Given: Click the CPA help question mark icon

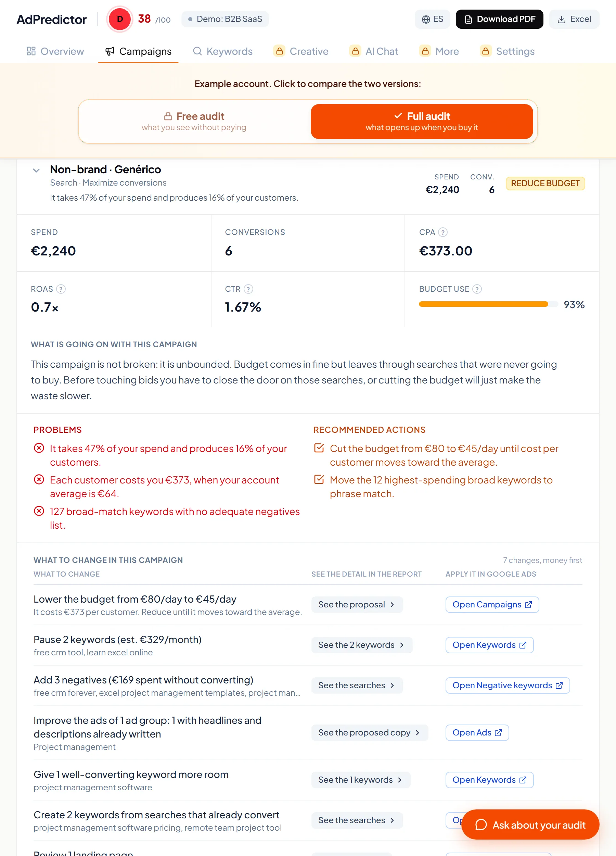Looking at the screenshot, I should (x=443, y=232).
